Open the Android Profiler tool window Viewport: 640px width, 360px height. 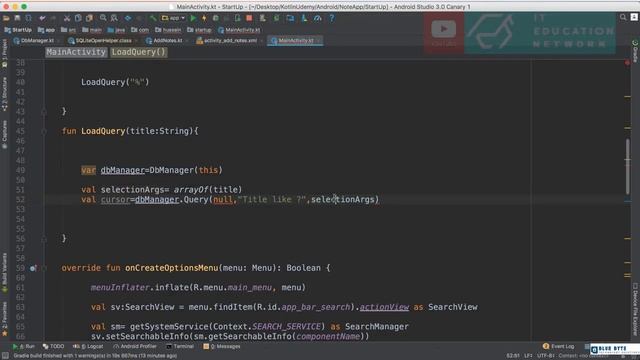click(135, 347)
